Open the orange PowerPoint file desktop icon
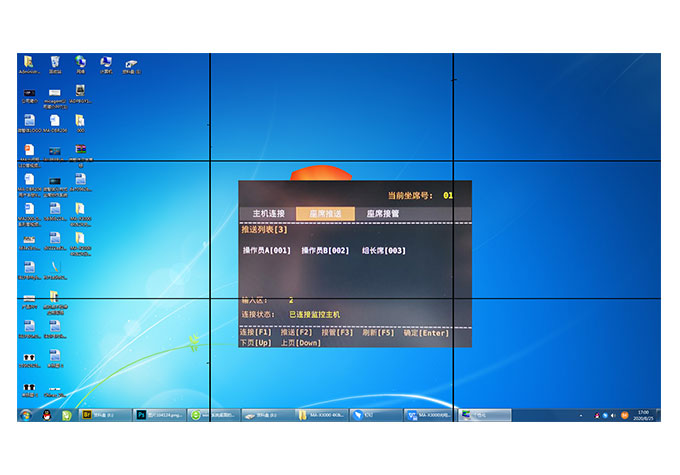Viewport: 680px width, 475px height. point(29,156)
